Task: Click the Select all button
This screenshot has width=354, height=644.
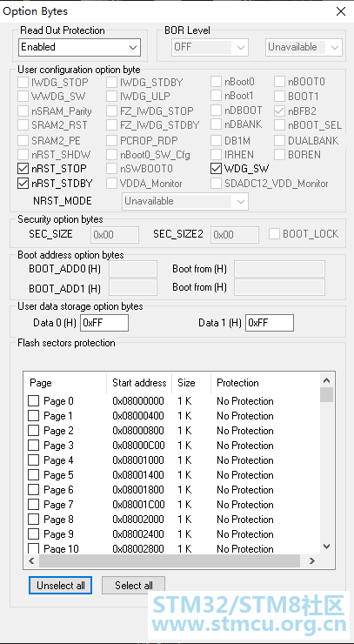Action: point(133,586)
